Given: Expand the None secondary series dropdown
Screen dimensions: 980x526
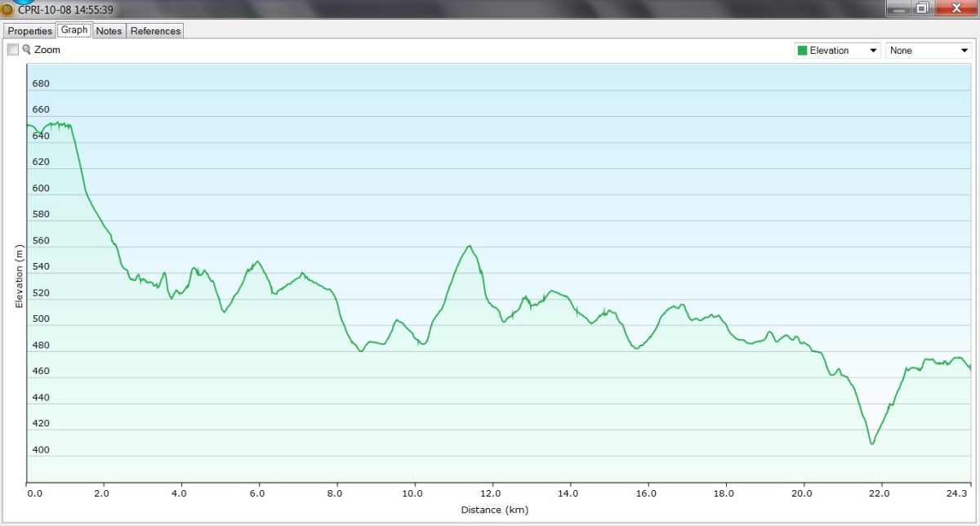Looking at the screenshot, I should [x=929, y=51].
